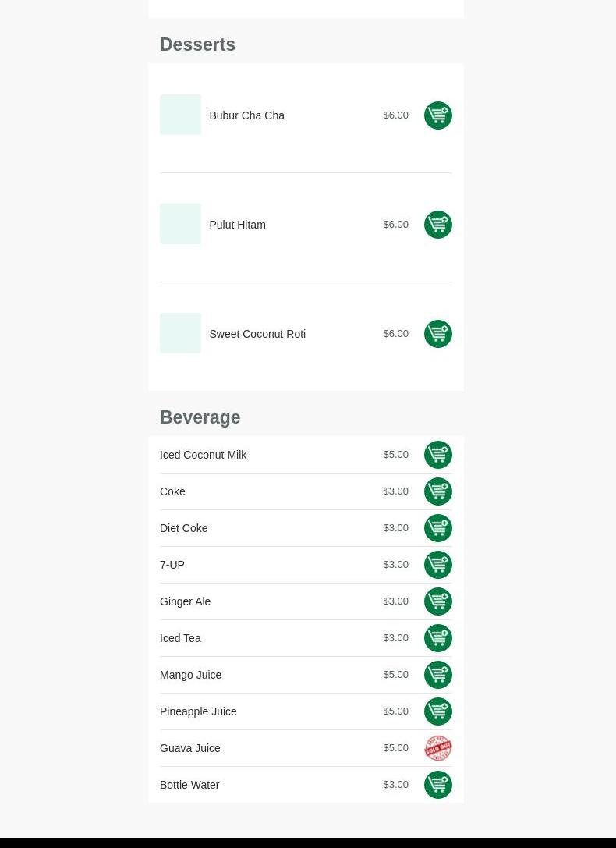Screen dimensions: 616x848
Task: Add Iced Coconut Milk to cart
Action: click(437, 455)
